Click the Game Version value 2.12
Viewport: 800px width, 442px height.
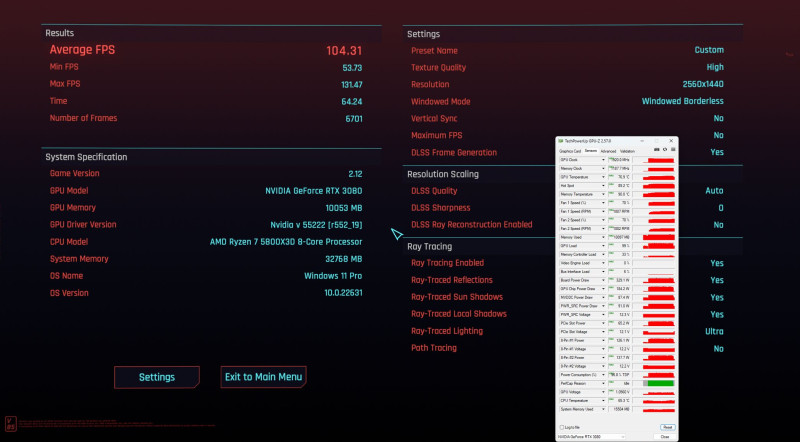355,174
